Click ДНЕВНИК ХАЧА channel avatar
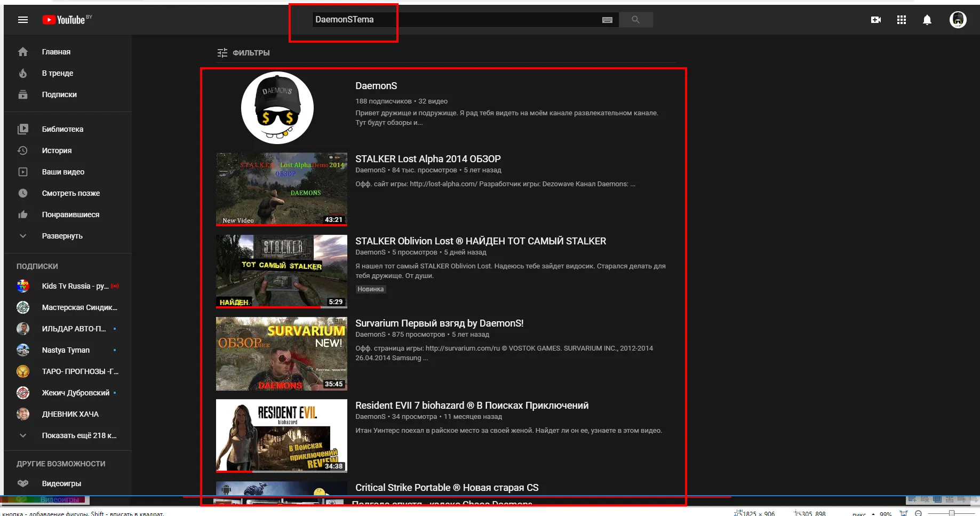 [x=22, y=414]
